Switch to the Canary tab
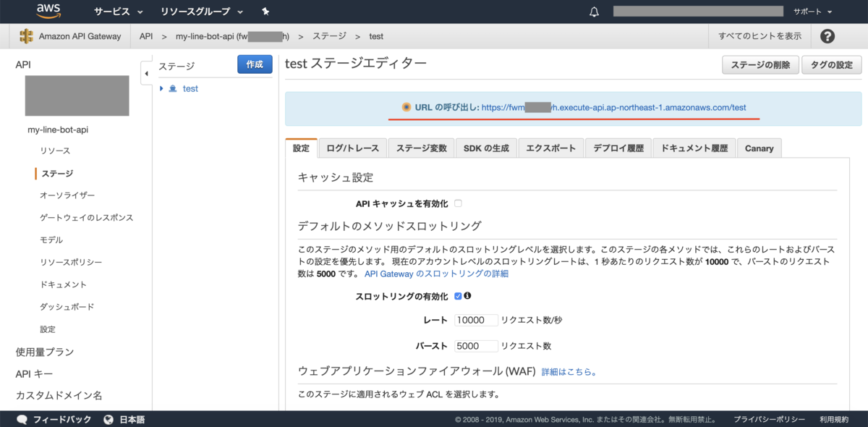The width and height of the screenshot is (868, 427). click(759, 148)
